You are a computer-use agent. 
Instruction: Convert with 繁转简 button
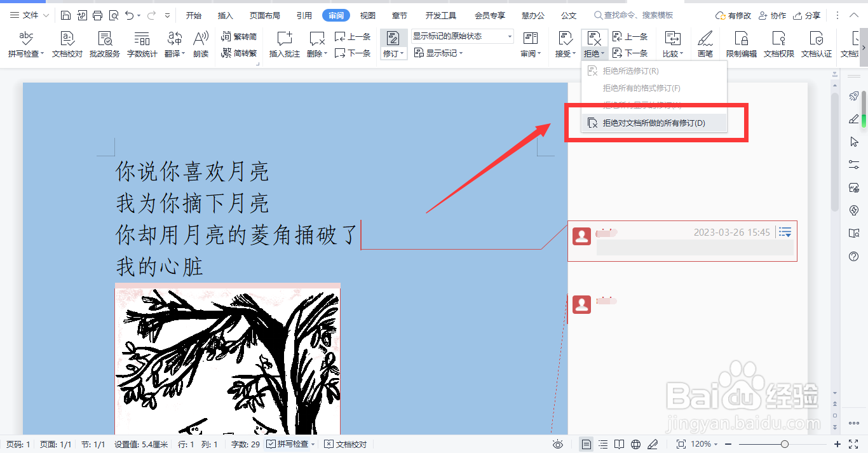point(239,37)
